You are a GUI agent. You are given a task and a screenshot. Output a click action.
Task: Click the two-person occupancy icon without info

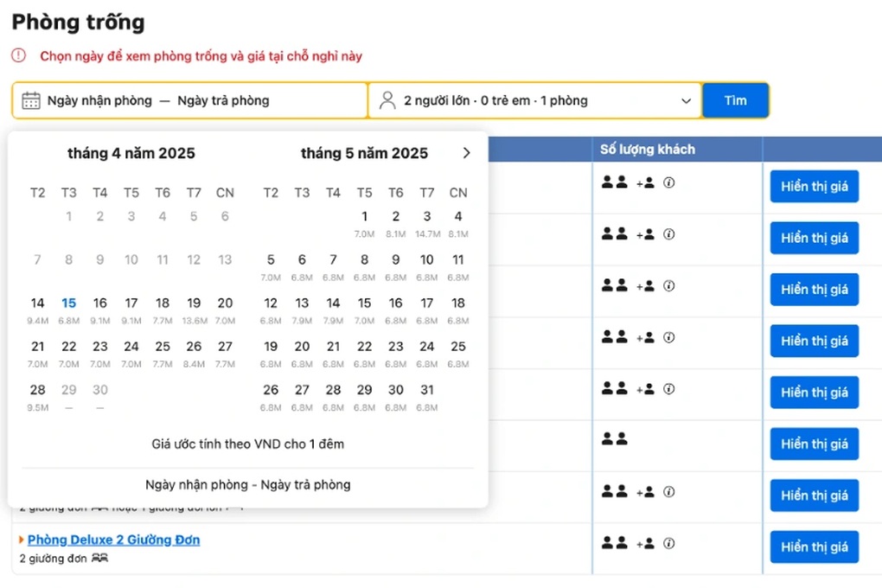click(x=614, y=439)
